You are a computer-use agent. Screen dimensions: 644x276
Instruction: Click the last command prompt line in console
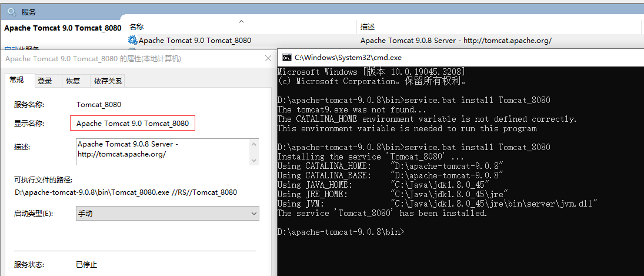coord(341,232)
